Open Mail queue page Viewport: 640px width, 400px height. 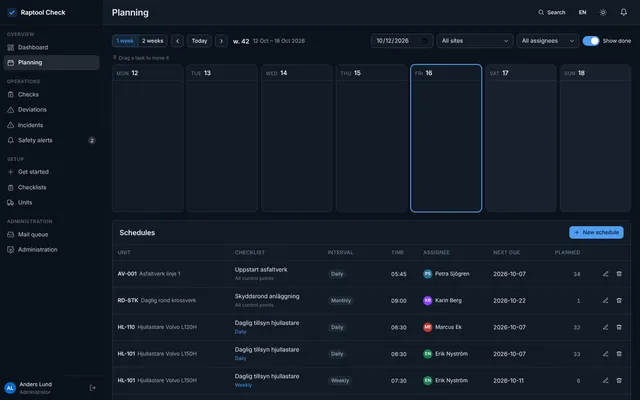coord(51,234)
